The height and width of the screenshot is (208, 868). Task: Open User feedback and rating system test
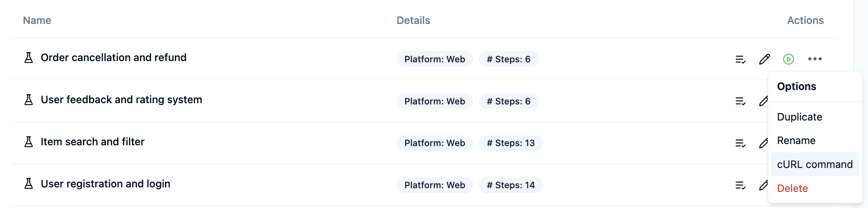point(121,100)
